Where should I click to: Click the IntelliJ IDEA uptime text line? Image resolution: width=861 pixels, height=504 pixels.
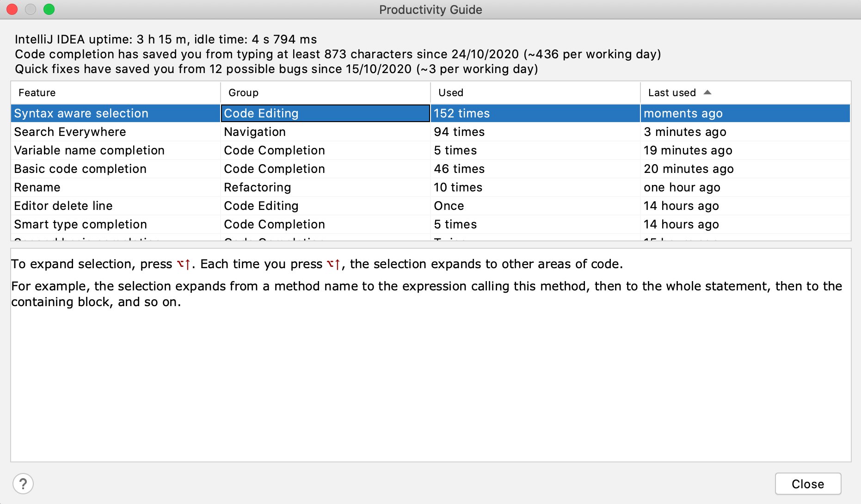click(166, 39)
